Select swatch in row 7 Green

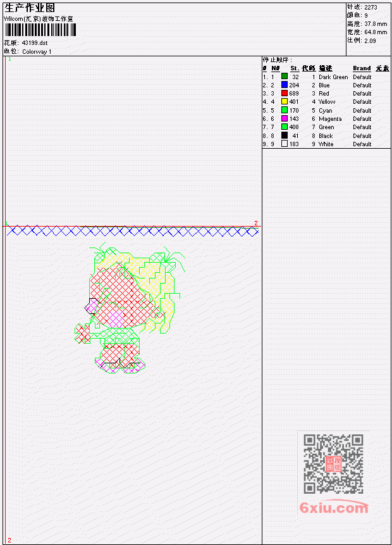[285, 127]
